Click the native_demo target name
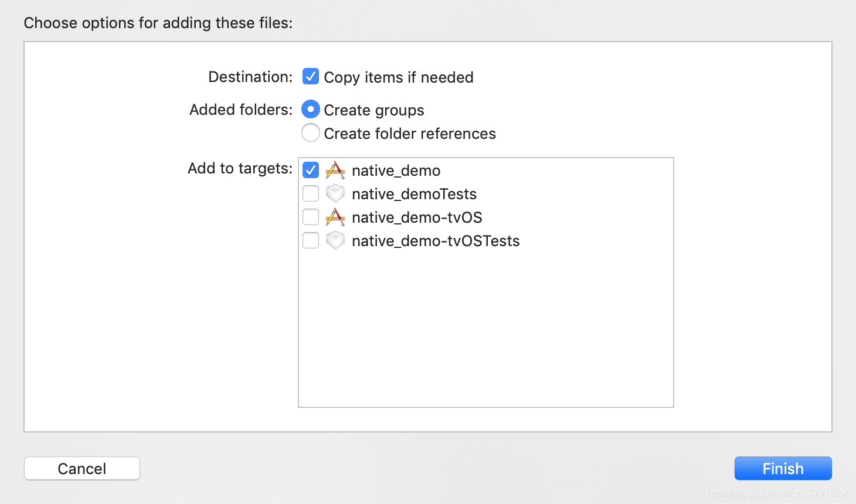The height and width of the screenshot is (504, 856). point(396,171)
